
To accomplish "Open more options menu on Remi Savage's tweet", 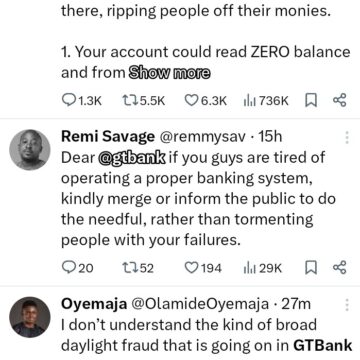I will pyautogui.click(x=347, y=137).
